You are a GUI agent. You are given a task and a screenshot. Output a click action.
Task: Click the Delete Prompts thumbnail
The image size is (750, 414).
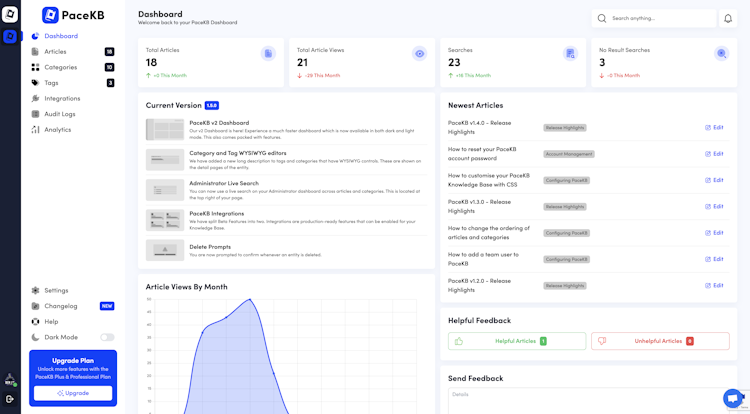pyautogui.click(x=165, y=250)
